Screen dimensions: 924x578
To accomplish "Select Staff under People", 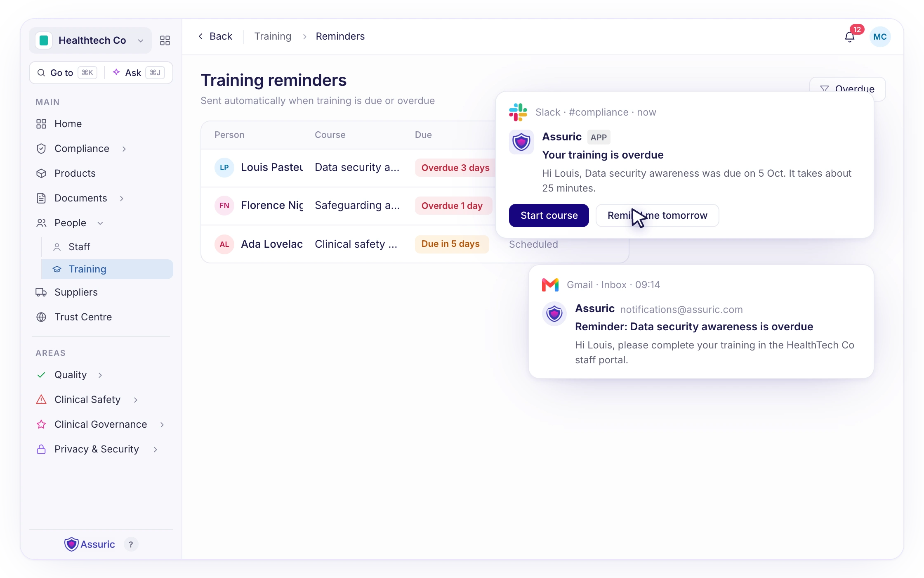I will (107, 247).
